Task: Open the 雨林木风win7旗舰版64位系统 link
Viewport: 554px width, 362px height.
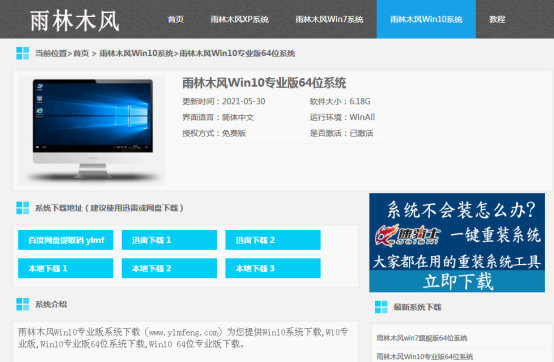Action: tap(422, 338)
